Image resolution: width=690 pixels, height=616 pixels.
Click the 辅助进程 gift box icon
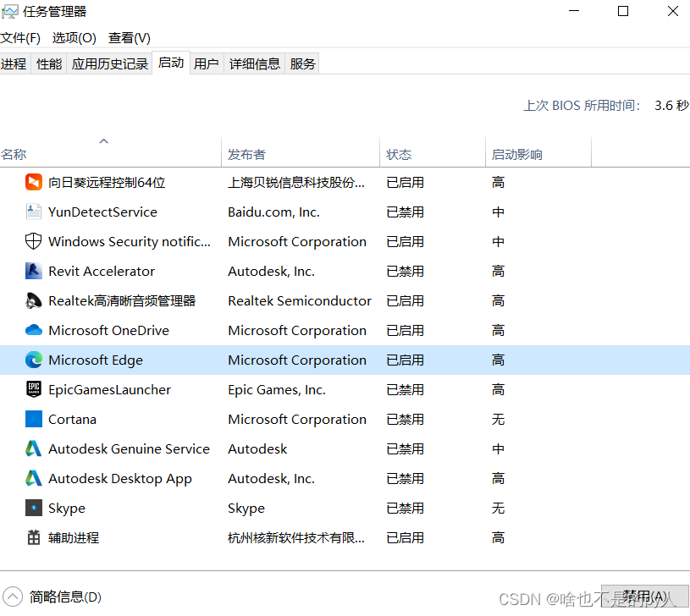[x=34, y=537]
